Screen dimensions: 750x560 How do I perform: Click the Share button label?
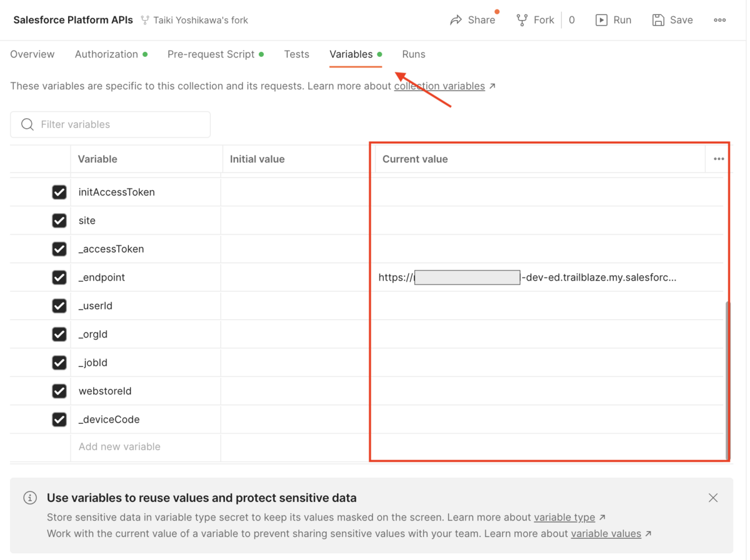(482, 20)
